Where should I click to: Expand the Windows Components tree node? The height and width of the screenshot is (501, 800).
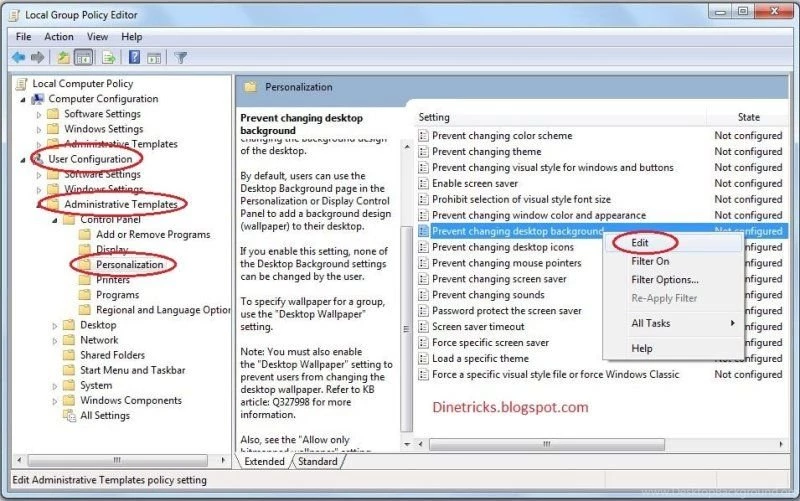[55, 401]
